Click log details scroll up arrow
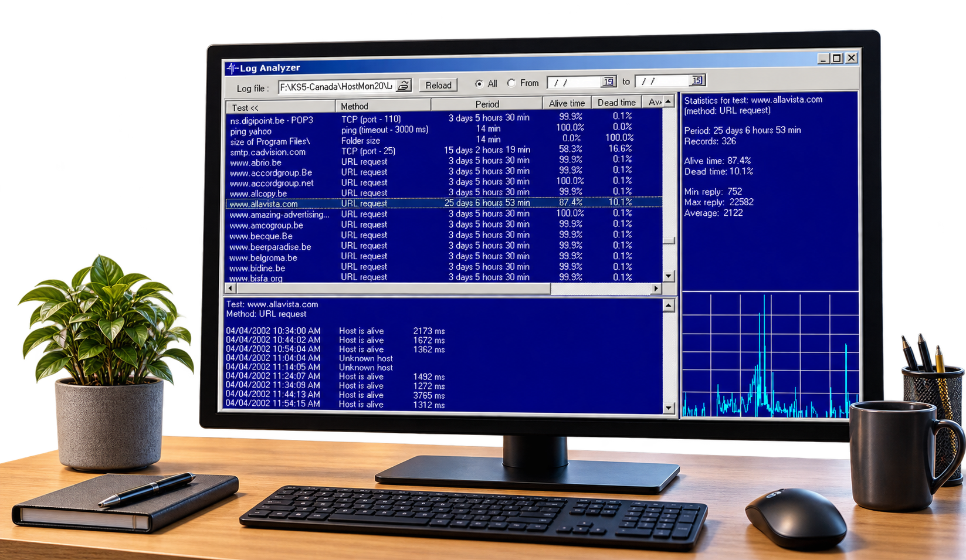 [668, 305]
